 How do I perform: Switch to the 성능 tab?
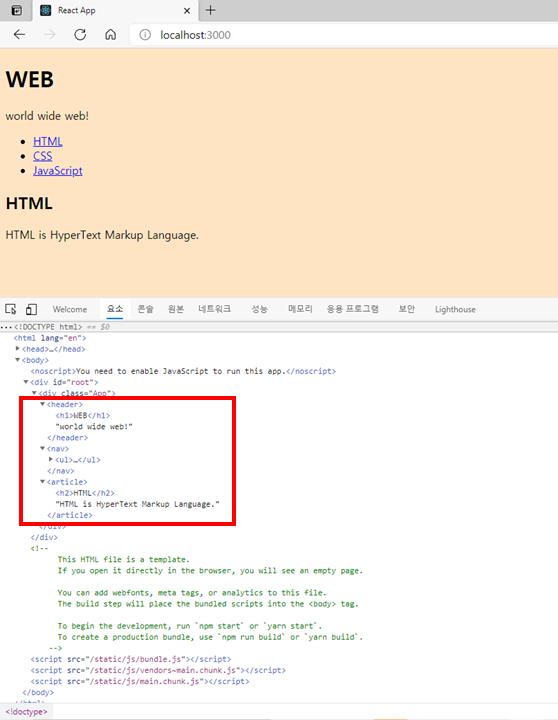[x=259, y=309]
